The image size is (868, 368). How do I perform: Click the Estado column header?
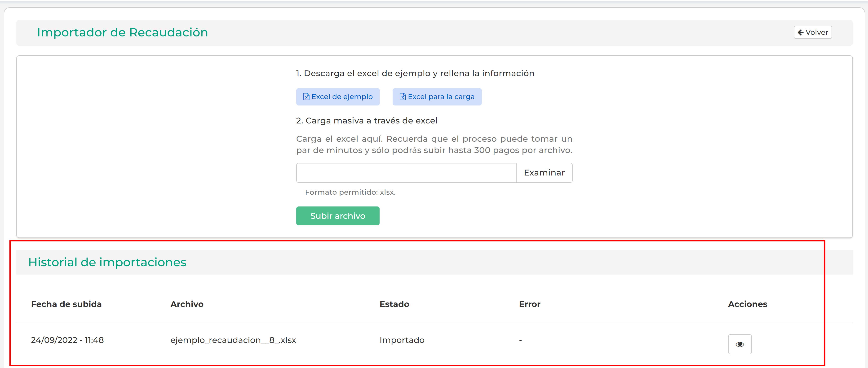(394, 304)
